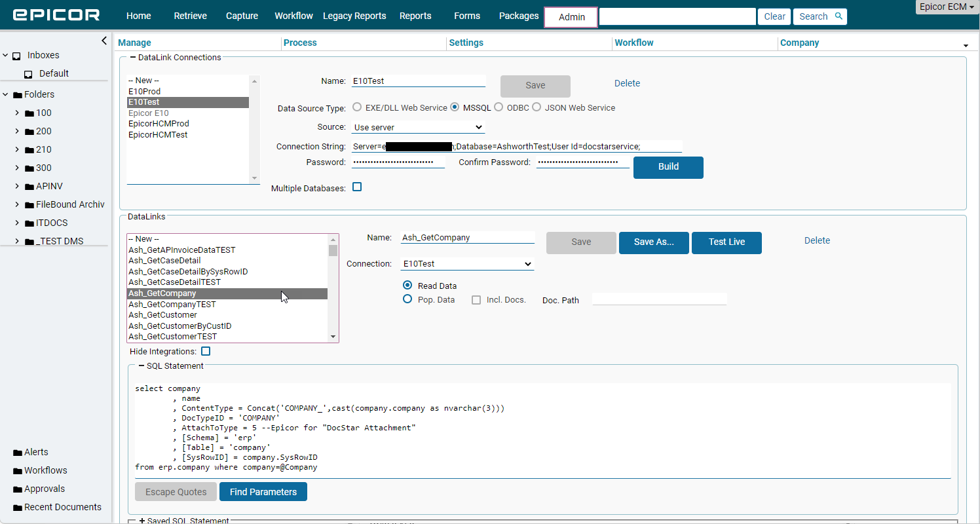Open the Reports menu
This screenshot has width=980, height=524.
415,16
